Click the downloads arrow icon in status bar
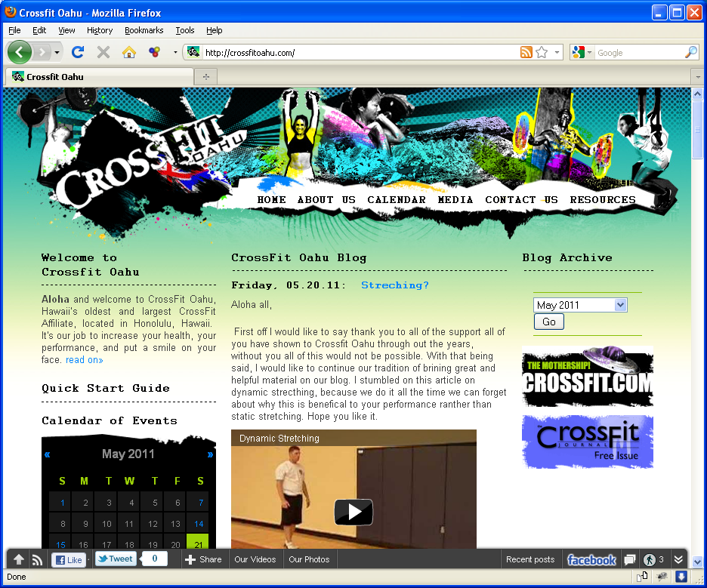This screenshot has height=588, width=707. [681, 577]
